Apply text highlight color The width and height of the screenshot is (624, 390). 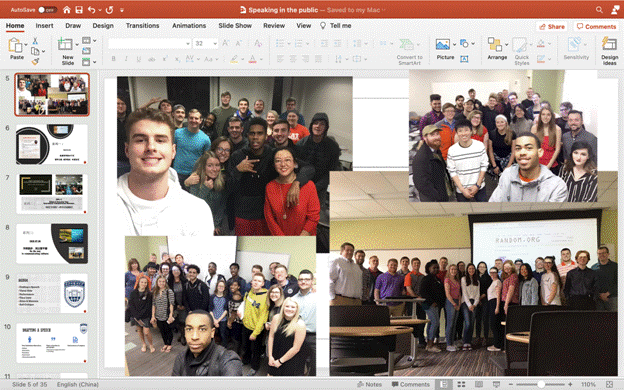click(x=234, y=59)
